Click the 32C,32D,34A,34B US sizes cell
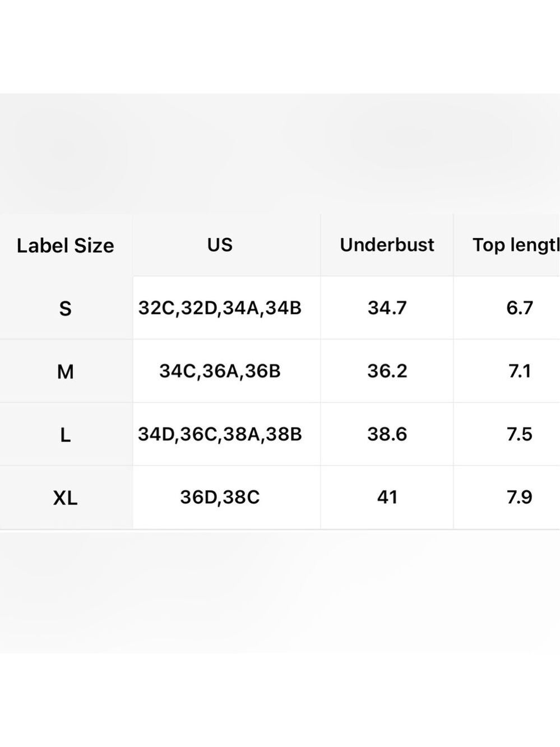Viewport: 560px width, 747px height. 220,308
